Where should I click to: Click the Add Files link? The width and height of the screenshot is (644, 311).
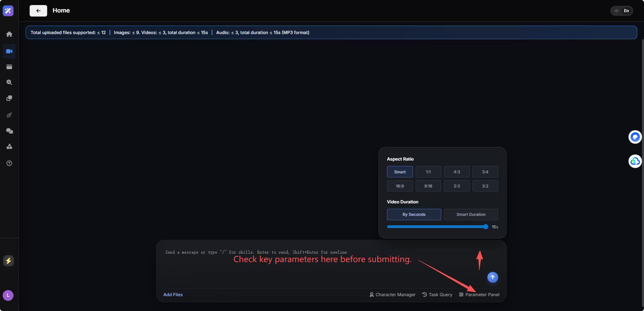click(173, 294)
